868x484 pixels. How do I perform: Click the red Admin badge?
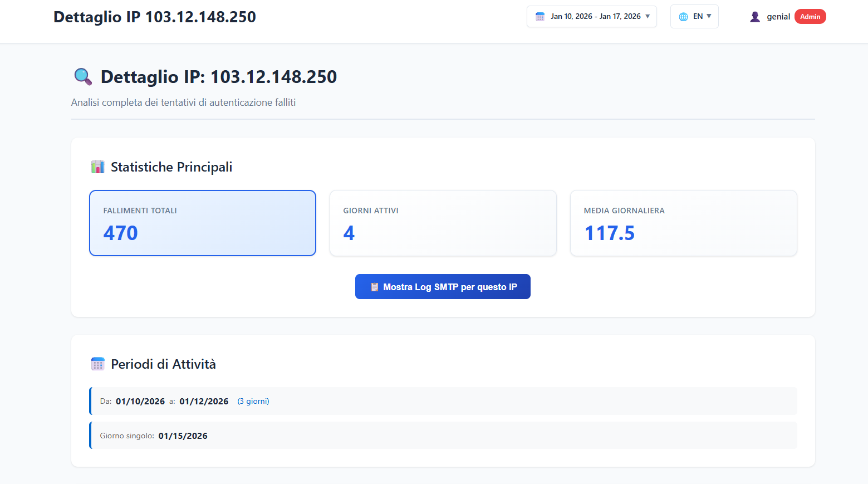810,17
